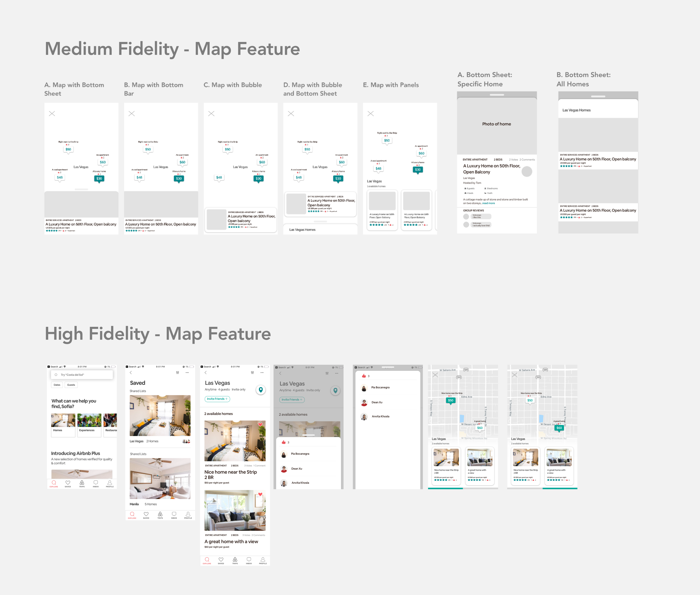Open the filter sliders icon on Saved screen
Image resolution: width=700 pixels, height=595 pixels.
[x=178, y=373]
